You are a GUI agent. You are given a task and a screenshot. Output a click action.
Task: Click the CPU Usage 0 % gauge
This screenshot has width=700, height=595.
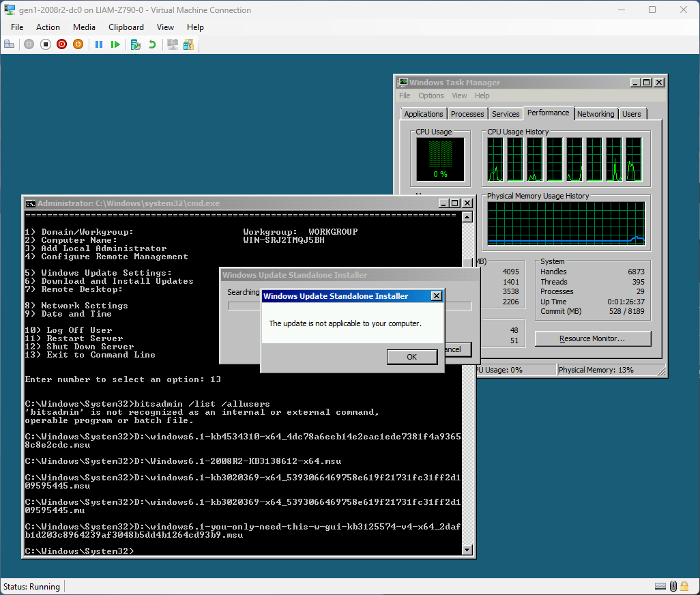click(x=440, y=160)
